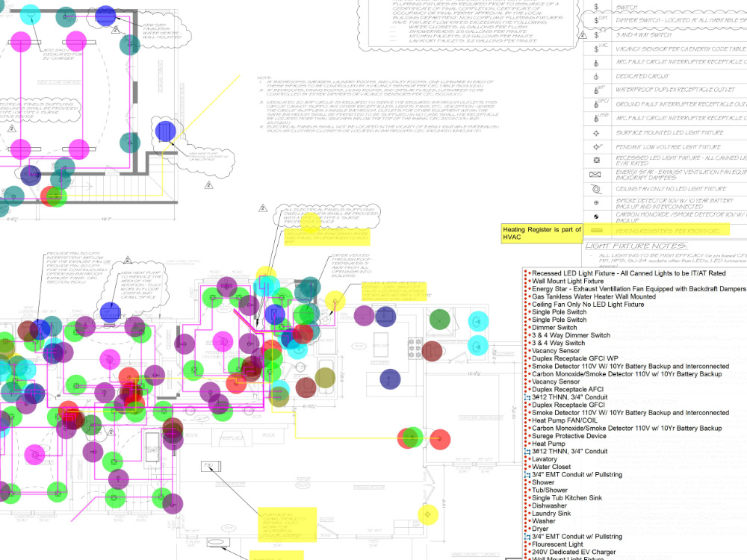Click the '3 & 4 Way Switch' entry
The height and width of the screenshot is (560, 747).
[558, 343]
